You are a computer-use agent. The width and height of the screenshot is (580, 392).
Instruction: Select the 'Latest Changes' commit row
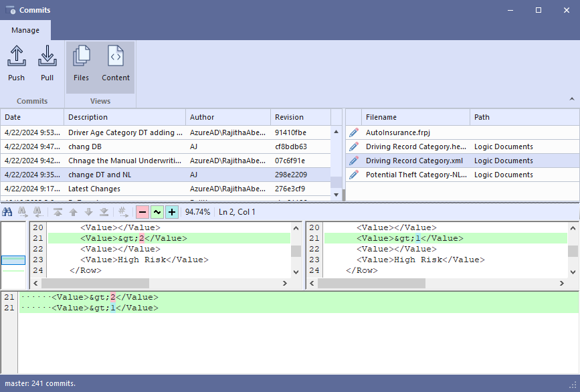click(x=165, y=189)
